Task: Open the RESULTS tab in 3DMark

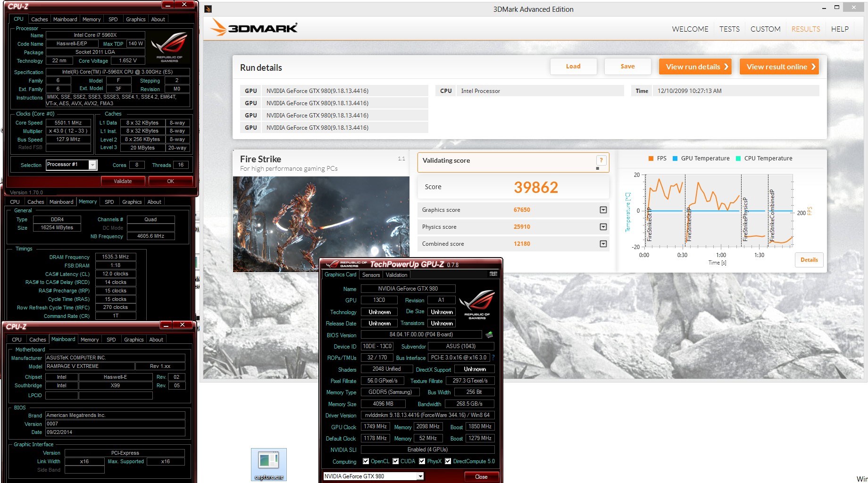Action: (x=806, y=29)
